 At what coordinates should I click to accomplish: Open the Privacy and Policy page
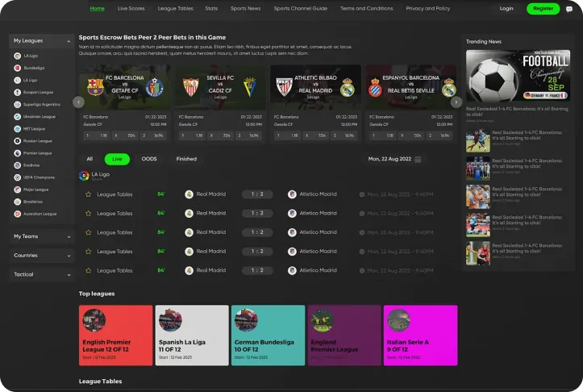click(428, 9)
